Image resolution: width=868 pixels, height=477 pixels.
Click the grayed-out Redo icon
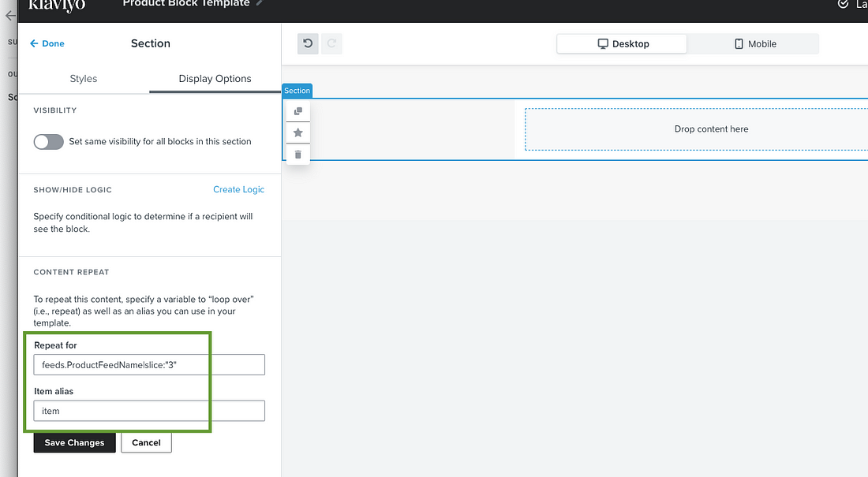tap(331, 43)
